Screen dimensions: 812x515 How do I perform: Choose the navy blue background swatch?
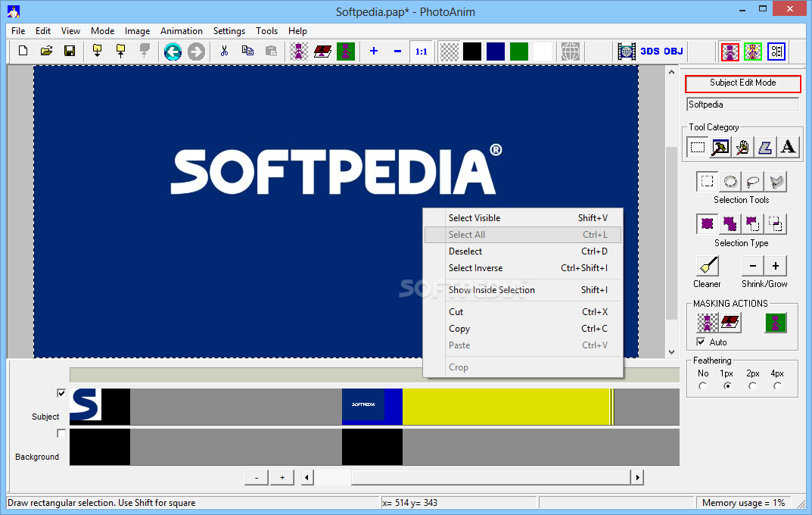pos(496,51)
